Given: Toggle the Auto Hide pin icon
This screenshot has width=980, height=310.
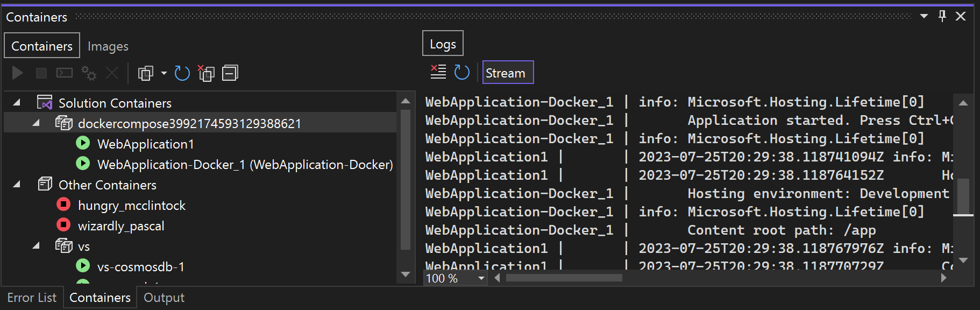Looking at the screenshot, I should coord(942,16).
